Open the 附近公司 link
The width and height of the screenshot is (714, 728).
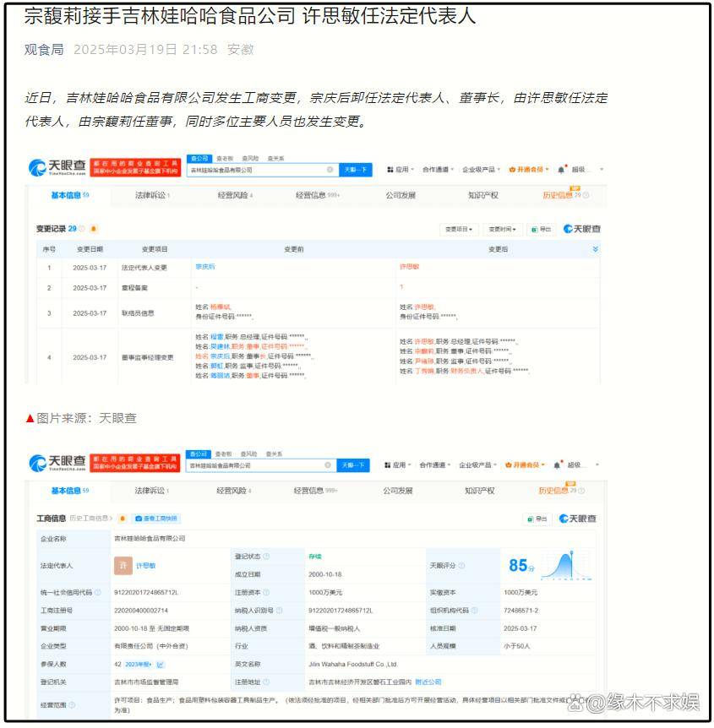[428, 682]
